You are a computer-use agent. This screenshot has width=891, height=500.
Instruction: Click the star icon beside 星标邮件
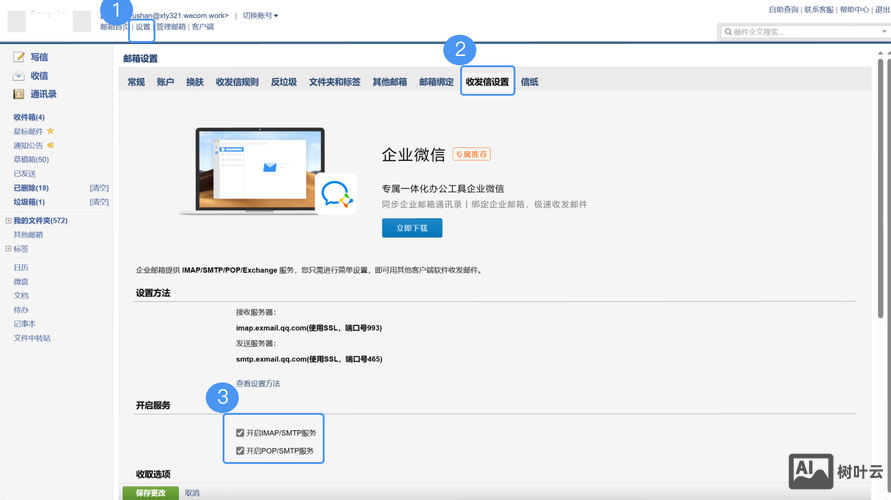tap(51, 131)
